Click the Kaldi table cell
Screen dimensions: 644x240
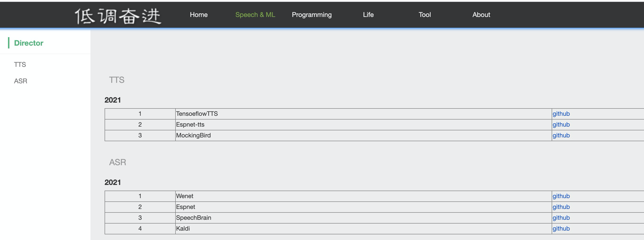coord(363,228)
